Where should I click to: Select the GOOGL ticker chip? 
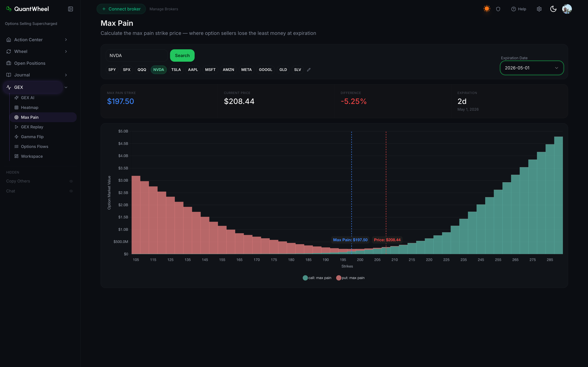(x=265, y=70)
